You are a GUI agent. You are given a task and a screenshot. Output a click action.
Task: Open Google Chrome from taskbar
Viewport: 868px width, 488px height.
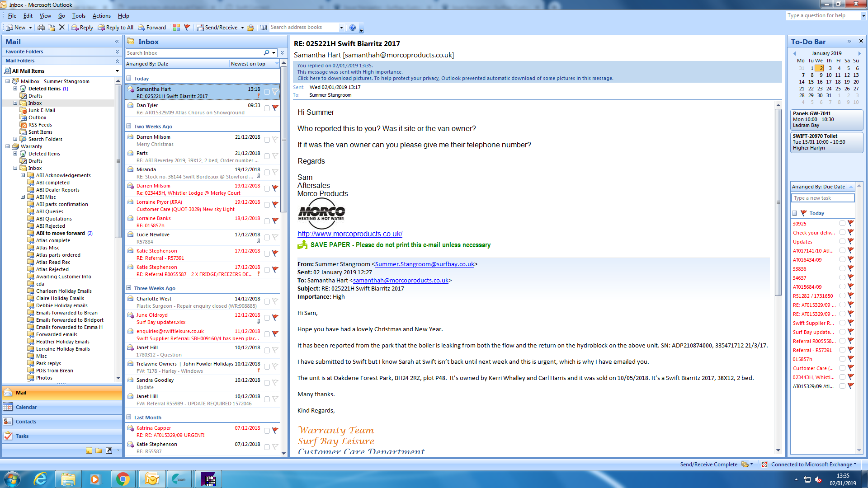point(123,479)
